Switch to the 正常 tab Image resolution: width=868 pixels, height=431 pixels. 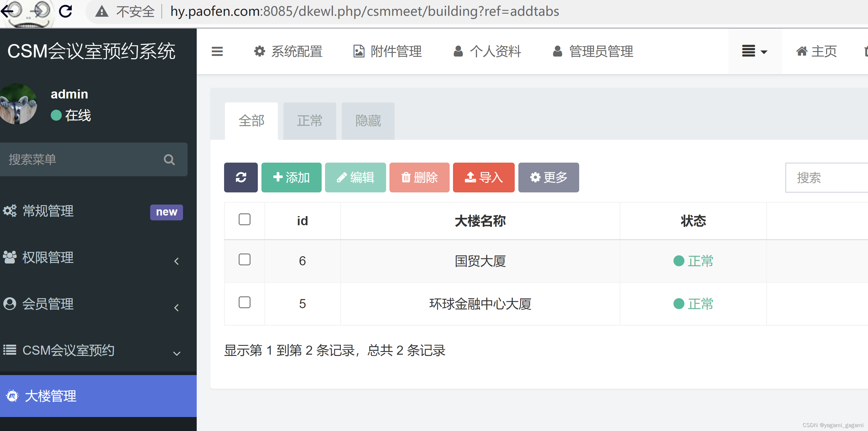point(310,121)
